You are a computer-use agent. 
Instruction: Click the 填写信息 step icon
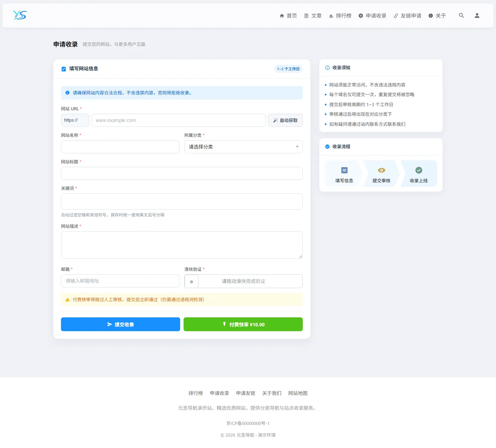coord(344,170)
